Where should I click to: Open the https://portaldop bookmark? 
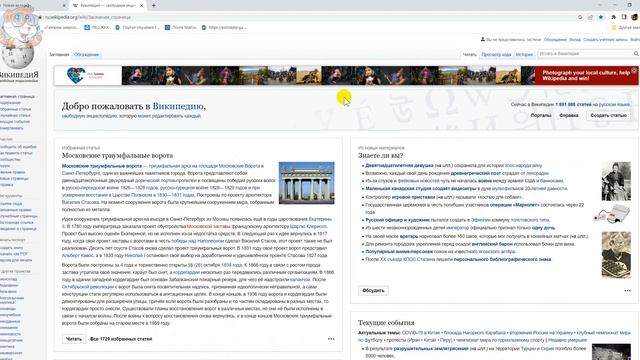(x=224, y=27)
